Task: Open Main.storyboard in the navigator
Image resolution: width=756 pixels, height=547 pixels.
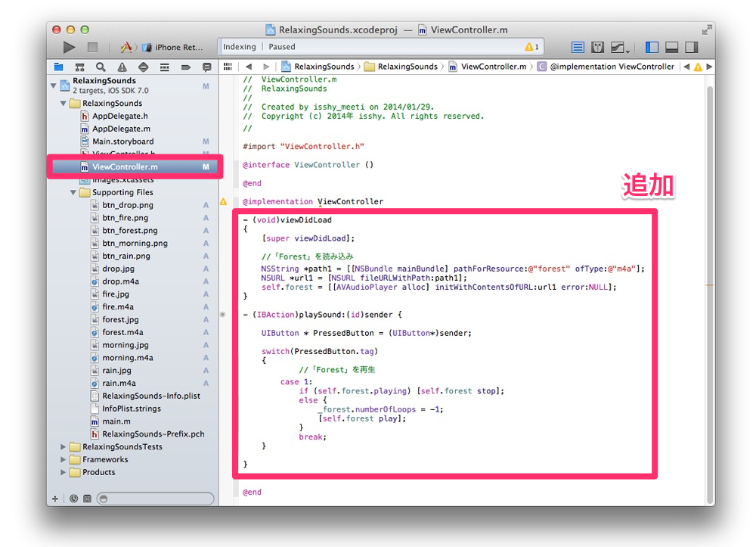Action: pyautogui.click(x=122, y=141)
